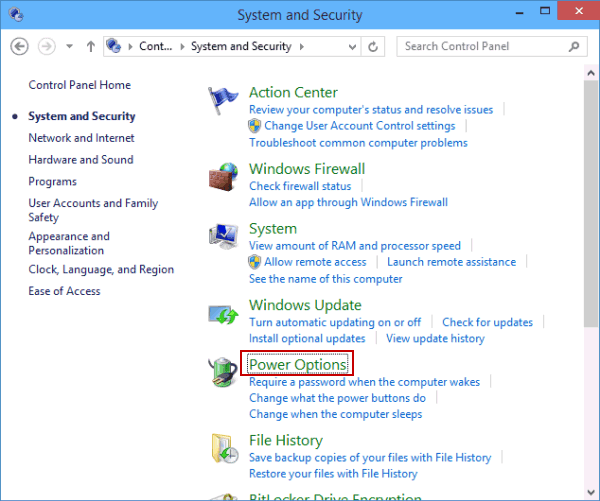Click the up arrow navigation button
Image resolution: width=600 pixels, height=501 pixels.
click(x=91, y=46)
